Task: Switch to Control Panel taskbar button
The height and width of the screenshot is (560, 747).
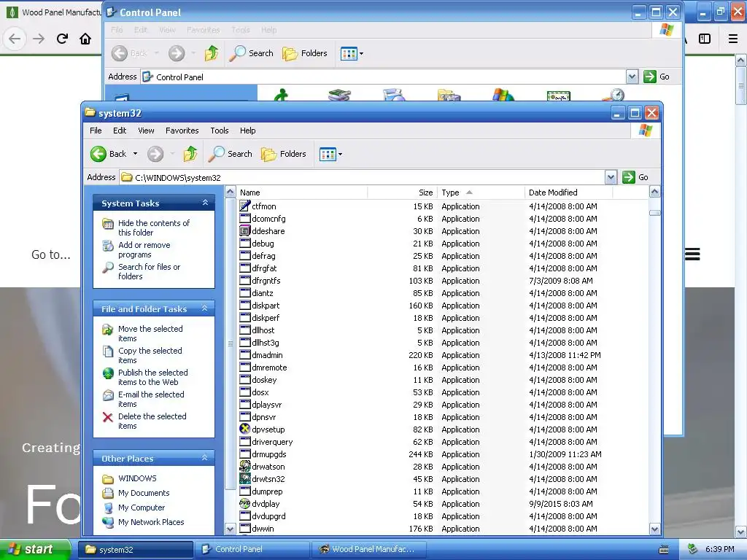Action: click(253, 549)
